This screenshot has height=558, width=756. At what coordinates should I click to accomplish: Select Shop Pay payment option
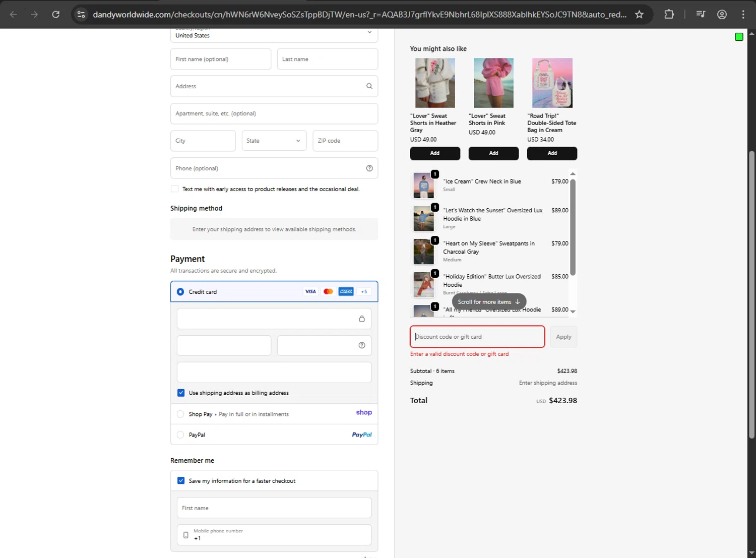tap(180, 414)
